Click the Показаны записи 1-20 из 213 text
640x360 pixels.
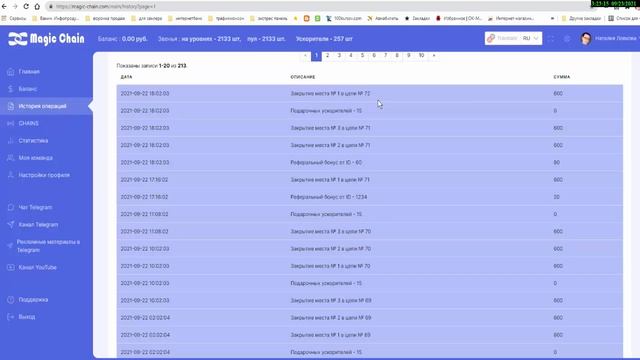(151, 66)
